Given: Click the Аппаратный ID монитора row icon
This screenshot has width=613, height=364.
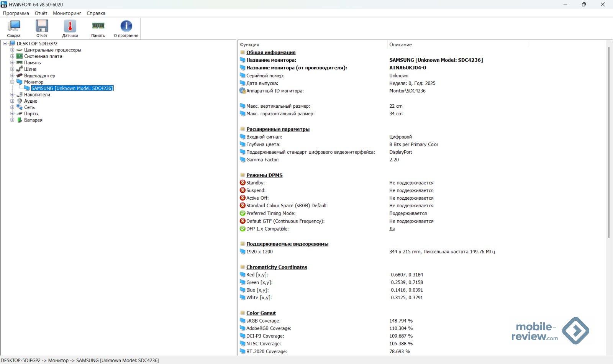Looking at the screenshot, I should click(243, 91).
